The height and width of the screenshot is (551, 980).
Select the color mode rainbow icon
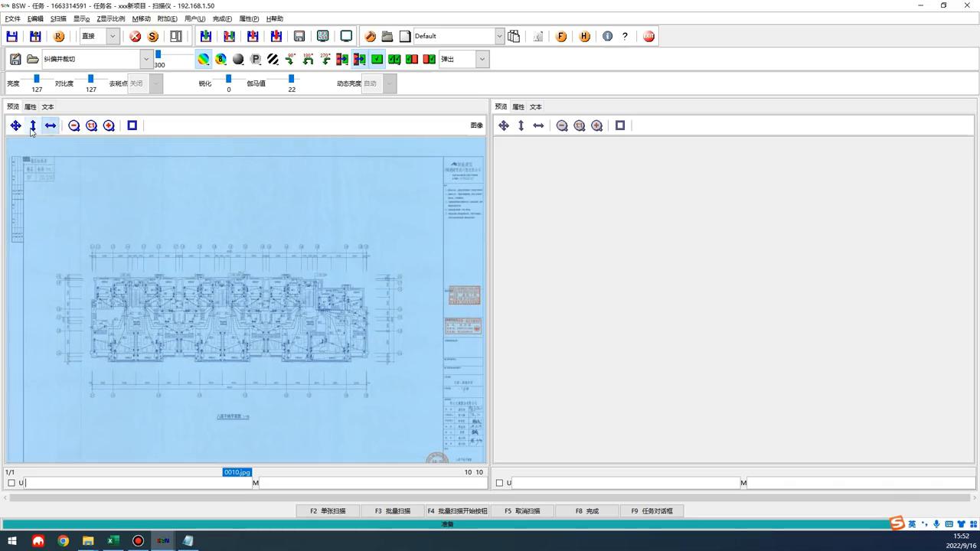coord(203,59)
